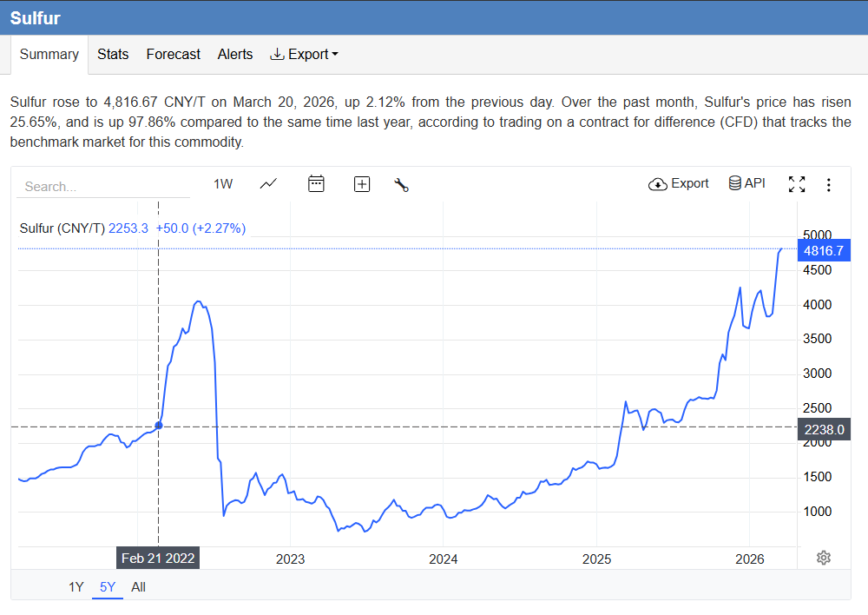The image size is (868, 615).
Task: Open the chart type line icon
Action: pos(268,184)
